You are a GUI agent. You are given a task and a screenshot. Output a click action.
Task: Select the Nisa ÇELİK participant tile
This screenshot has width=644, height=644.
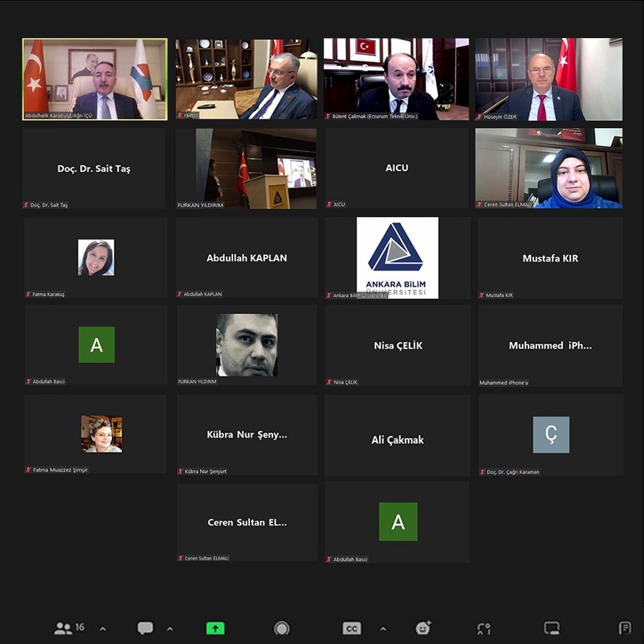(397, 346)
